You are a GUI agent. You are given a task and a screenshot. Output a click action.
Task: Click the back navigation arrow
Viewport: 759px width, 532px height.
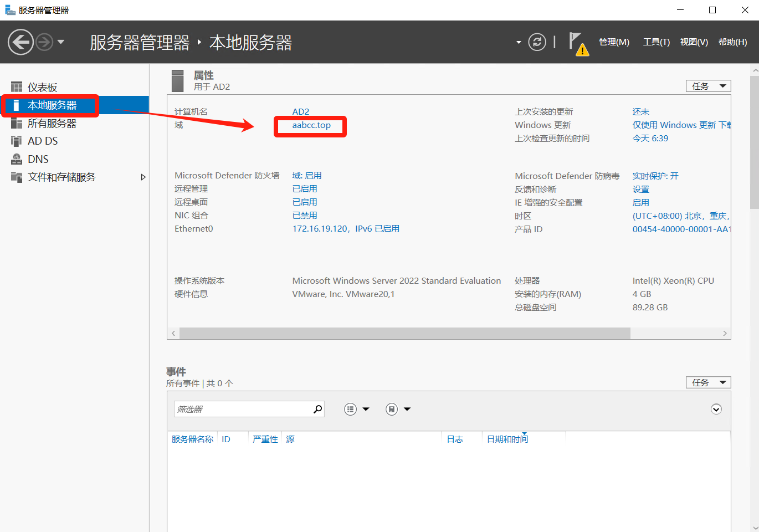point(21,42)
